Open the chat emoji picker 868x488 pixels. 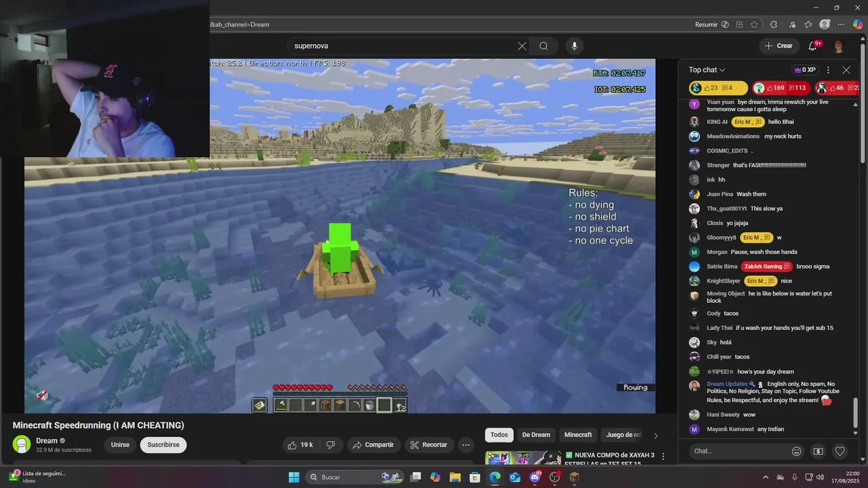pyautogui.click(x=797, y=451)
